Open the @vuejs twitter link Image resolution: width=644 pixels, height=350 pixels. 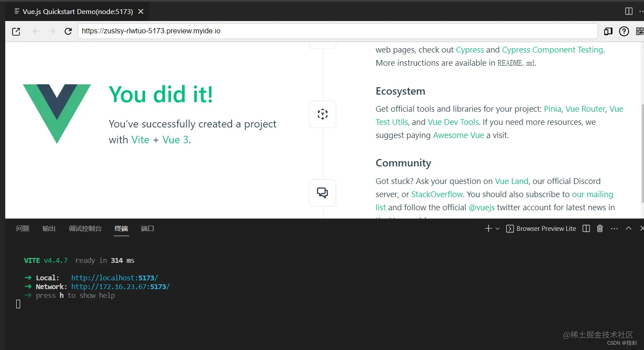click(x=482, y=208)
